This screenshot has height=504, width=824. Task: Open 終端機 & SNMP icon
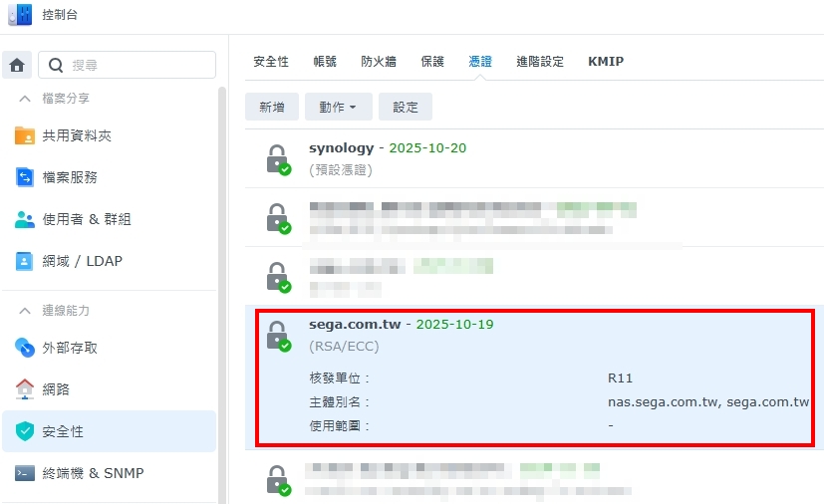click(x=25, y=473)
